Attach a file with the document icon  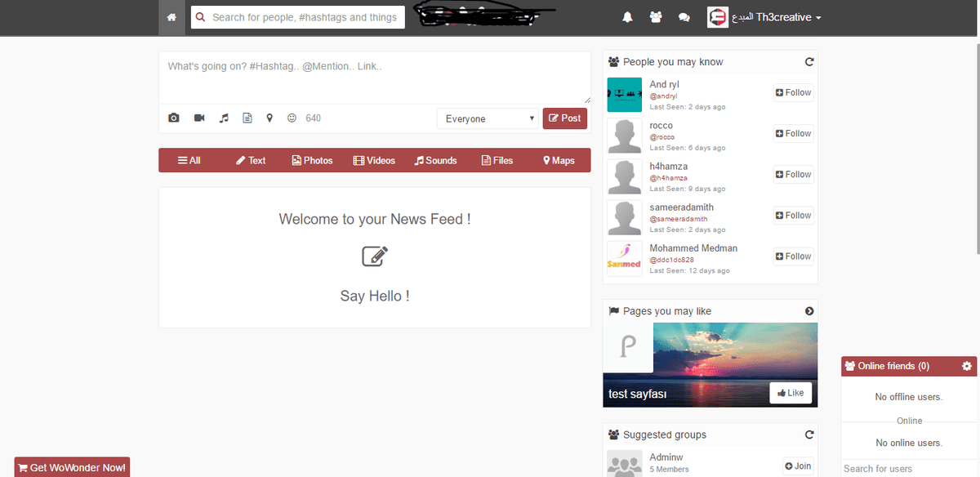click(247, 118)
